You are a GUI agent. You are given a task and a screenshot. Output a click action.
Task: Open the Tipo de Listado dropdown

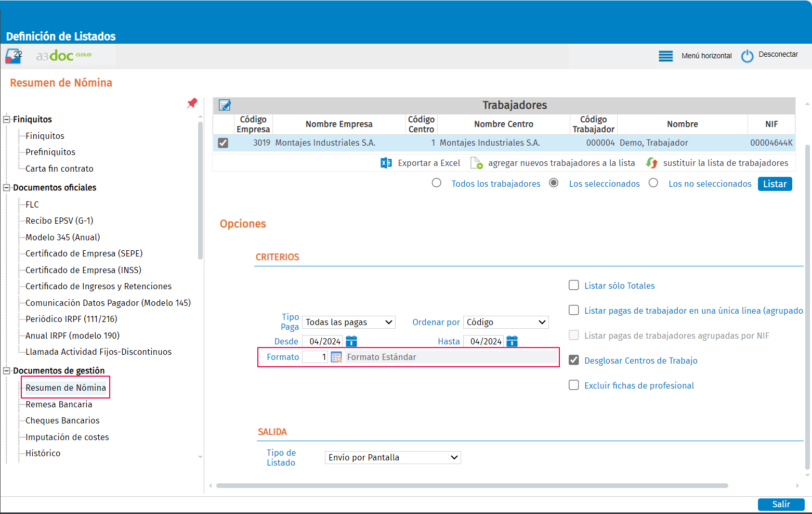[392, 457]
